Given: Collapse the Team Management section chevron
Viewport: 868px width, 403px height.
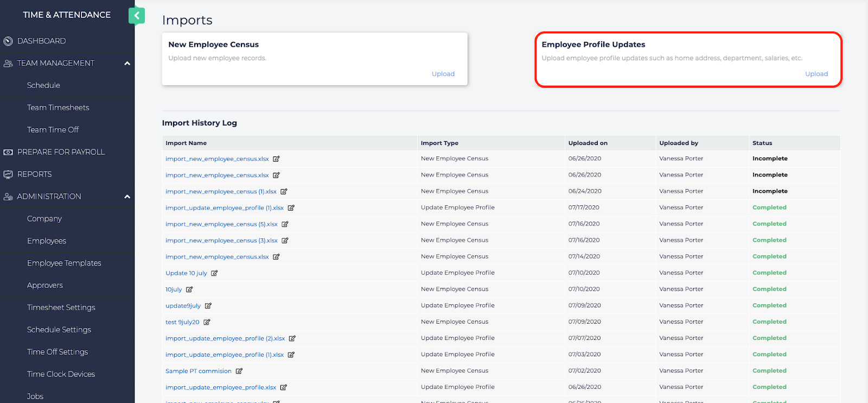Looking at the screenshot, I should click(x=127, y=64).
